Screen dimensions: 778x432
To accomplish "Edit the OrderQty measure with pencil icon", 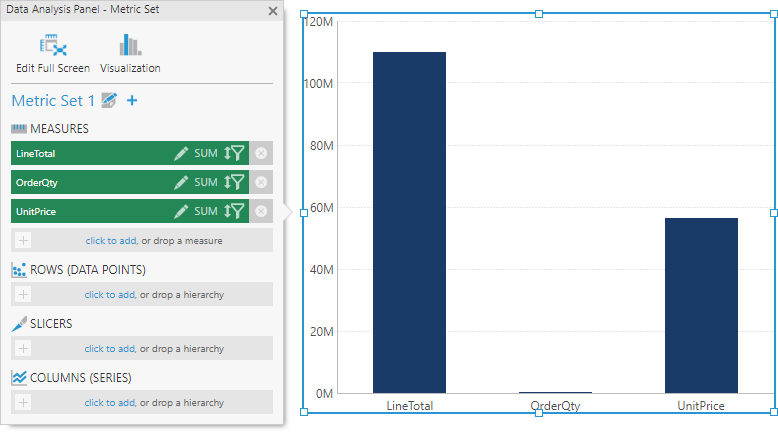I will point(181,182).
